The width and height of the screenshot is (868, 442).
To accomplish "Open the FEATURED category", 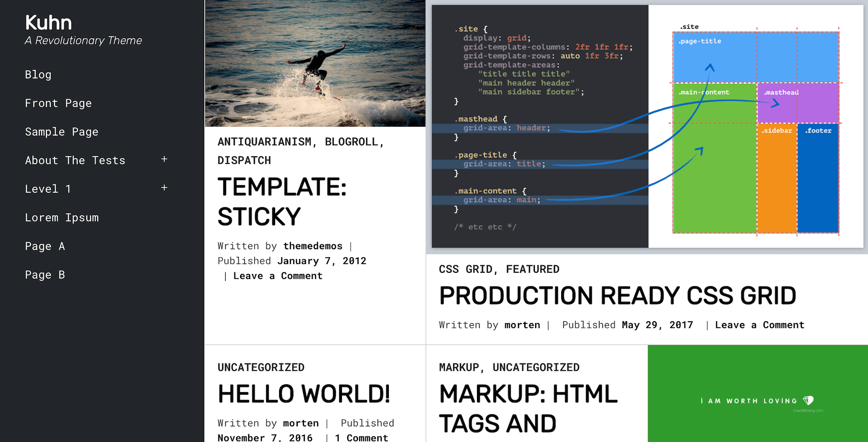I will [x=533, y=269].
